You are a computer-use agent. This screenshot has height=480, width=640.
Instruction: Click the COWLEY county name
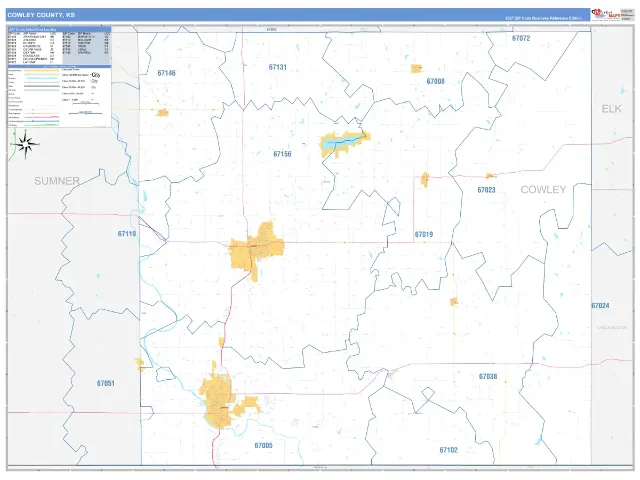(x=543, y=189)
